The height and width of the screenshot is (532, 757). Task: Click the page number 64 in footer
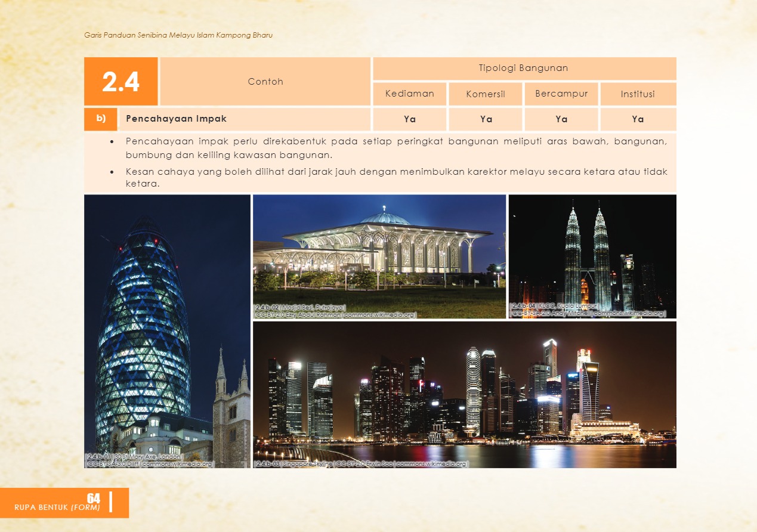pyautogui.click(x=93, y=498)
